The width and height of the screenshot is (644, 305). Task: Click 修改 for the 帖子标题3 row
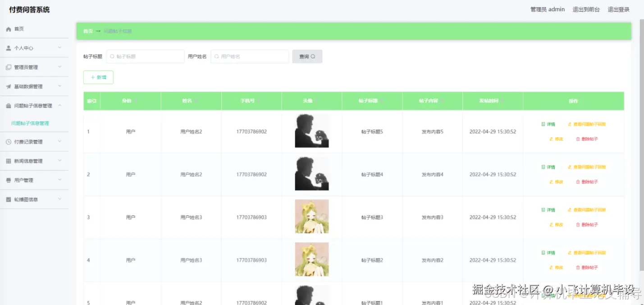[556, 225]
